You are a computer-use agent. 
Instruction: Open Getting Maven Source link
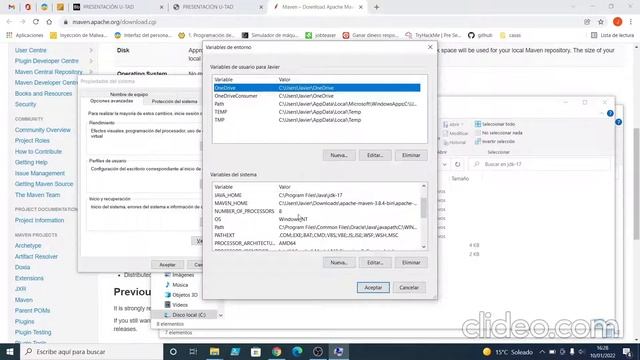tap(44, 184)
